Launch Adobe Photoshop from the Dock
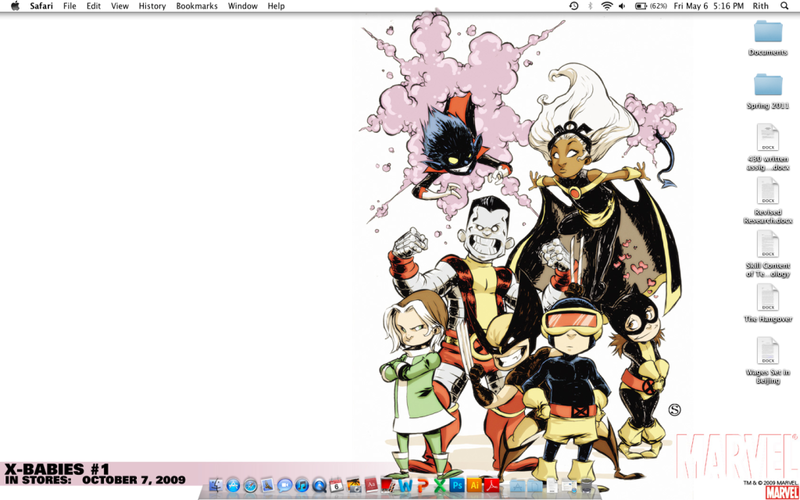This screenshot has height=500, width=800. click(457, 485)
